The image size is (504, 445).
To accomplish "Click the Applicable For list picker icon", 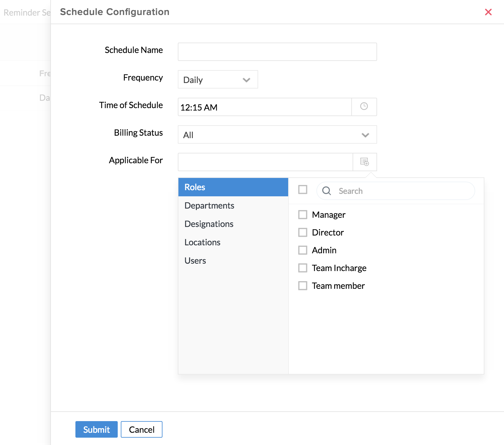I will coord(365,162).
